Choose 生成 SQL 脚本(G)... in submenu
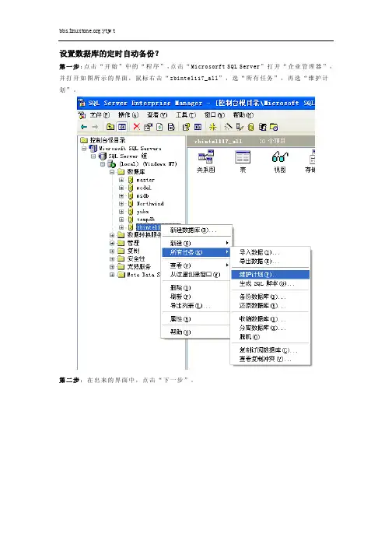 271,283
